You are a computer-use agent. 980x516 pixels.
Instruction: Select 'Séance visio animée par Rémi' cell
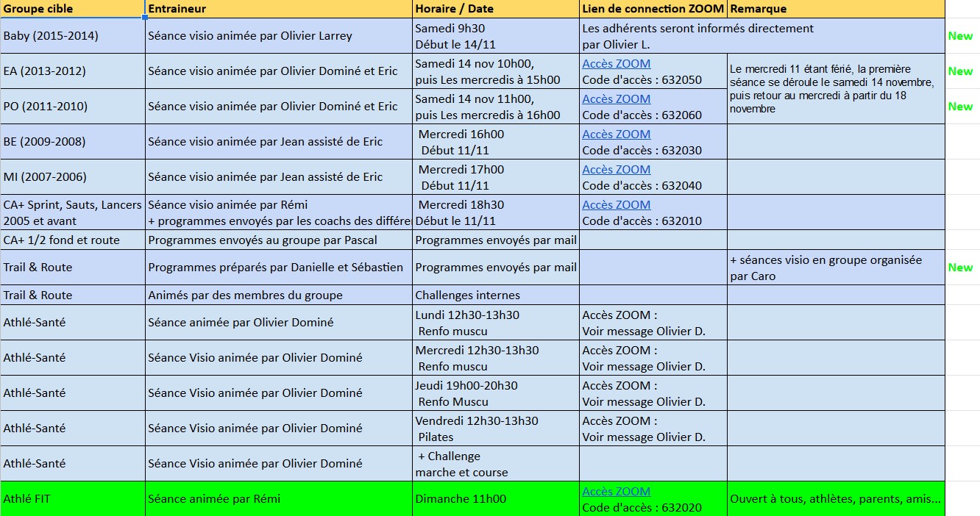[x=279, y=212]
